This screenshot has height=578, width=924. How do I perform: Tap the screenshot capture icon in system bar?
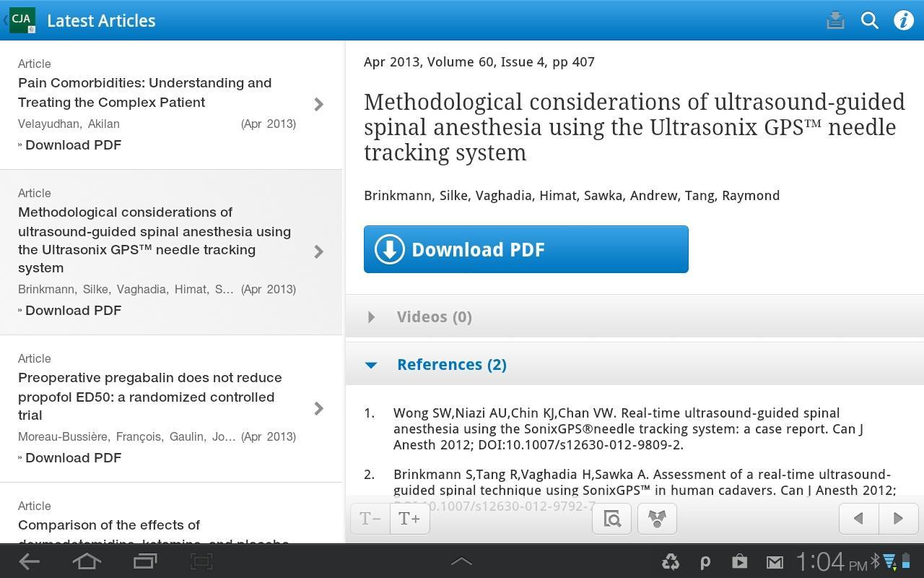[x=201, y=561]
